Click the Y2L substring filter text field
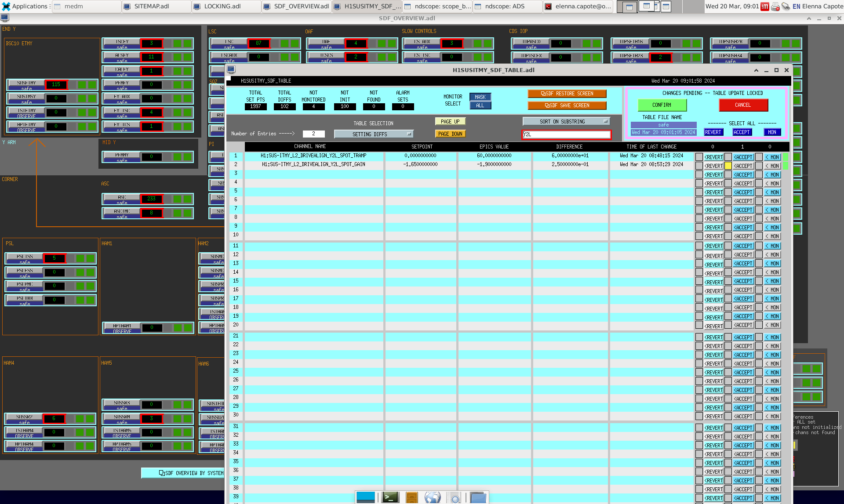The height and width of the screenshot is (504, 844). [566, 134]
